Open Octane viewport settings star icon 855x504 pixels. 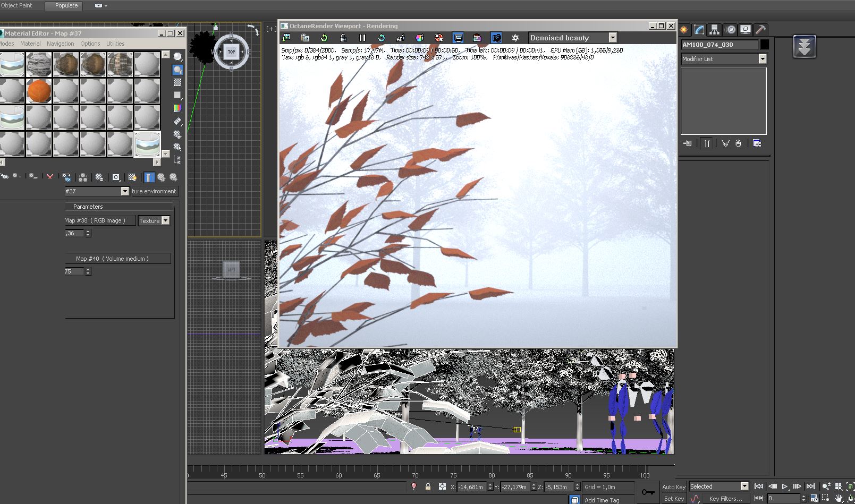pos(515,38)
